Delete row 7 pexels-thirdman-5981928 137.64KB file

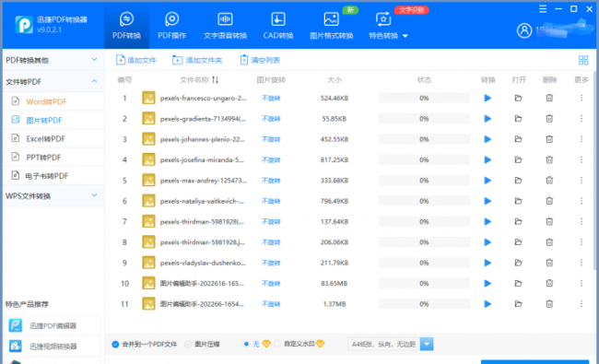pyautogui.click(x=549, y=221)
